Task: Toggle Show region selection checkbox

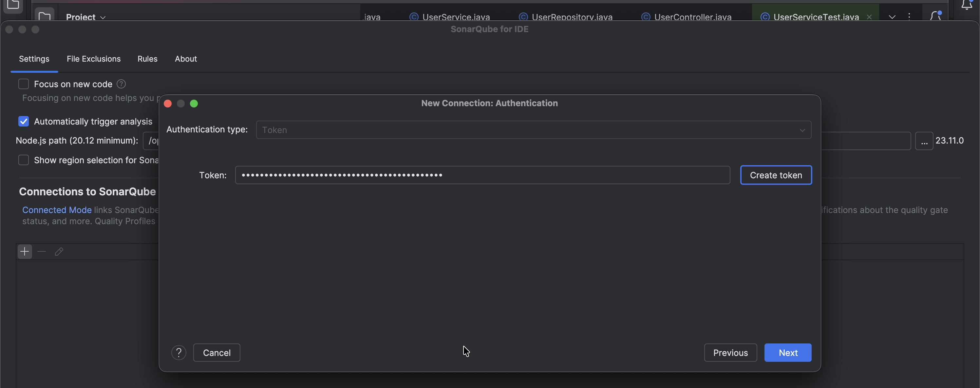Action: tap(24, 160)
